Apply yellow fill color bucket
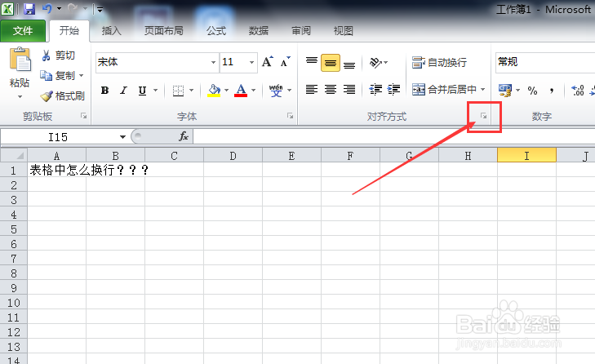 coord(214,91)
